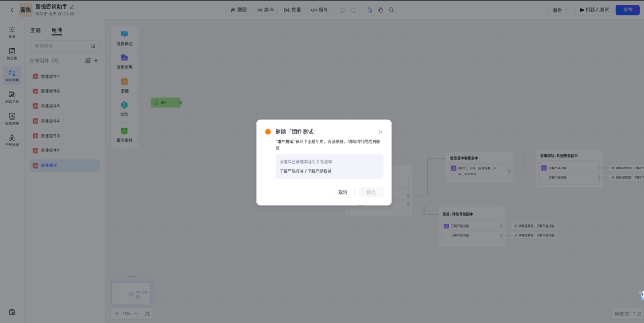Activate the hand pan tool
The image size is (644, 323).
(380, 10)
